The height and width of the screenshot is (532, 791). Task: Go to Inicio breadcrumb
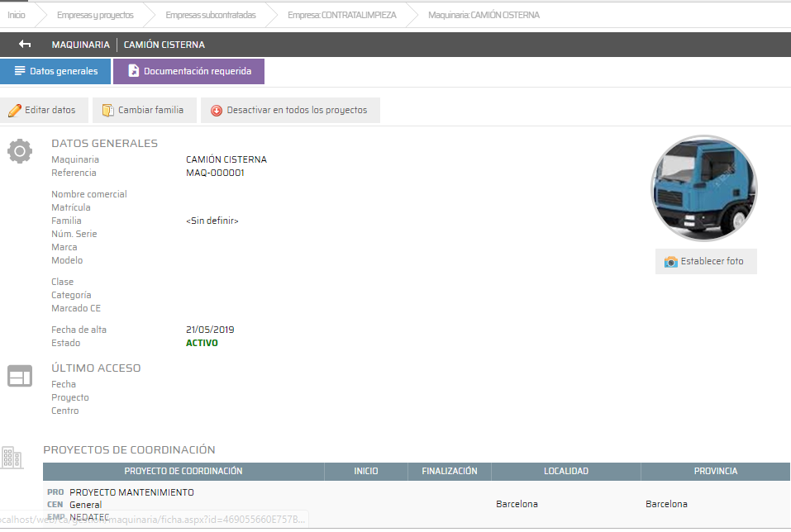pos(17,15)
